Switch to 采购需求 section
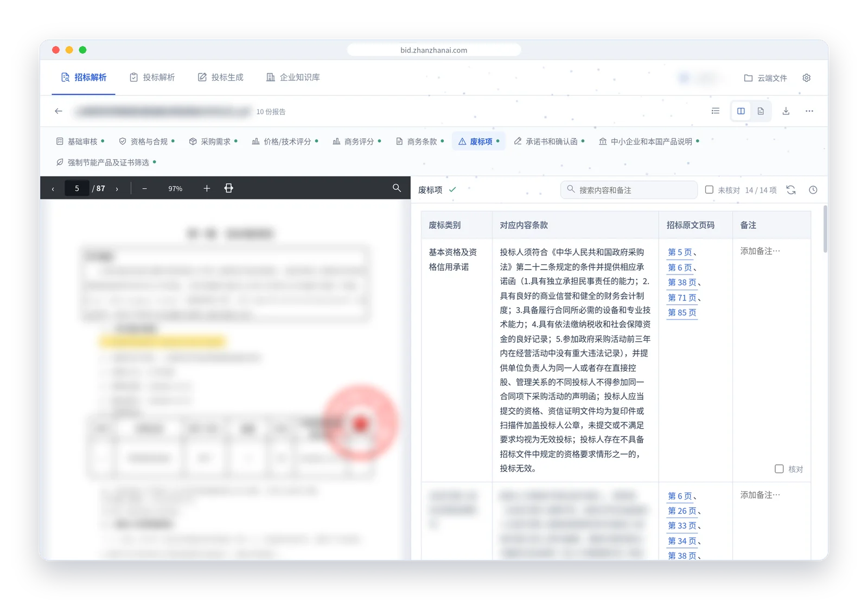This screenshot has width=868, height=600. click(213, 142)
